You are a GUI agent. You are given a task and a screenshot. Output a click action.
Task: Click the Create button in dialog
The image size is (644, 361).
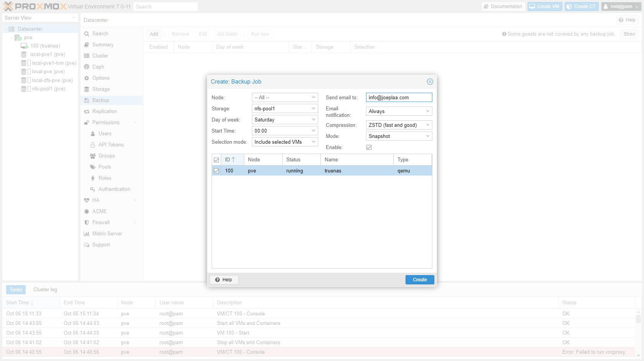420,280
